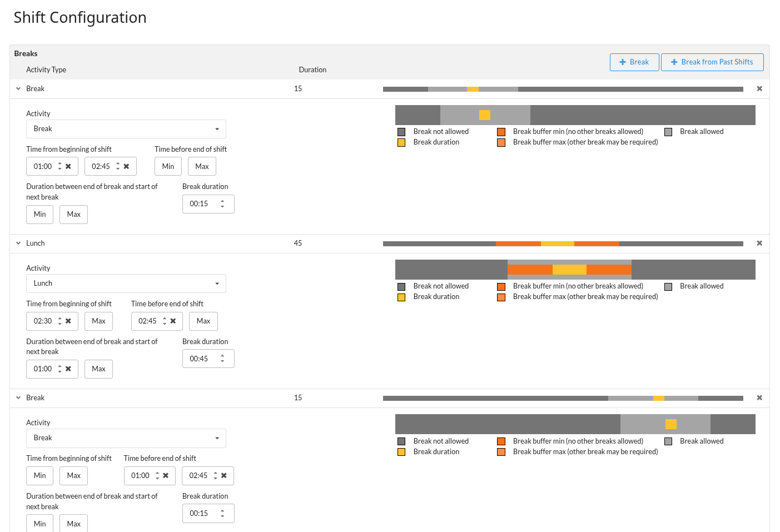Open the Lunch Activity dropdown
This screenshot has width=780, height=532.
tap(126, 284)
